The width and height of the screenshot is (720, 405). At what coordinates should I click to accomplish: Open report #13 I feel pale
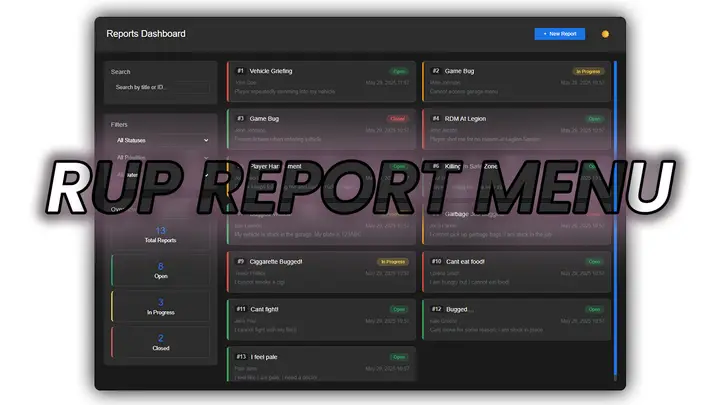[x=321, y=364]
